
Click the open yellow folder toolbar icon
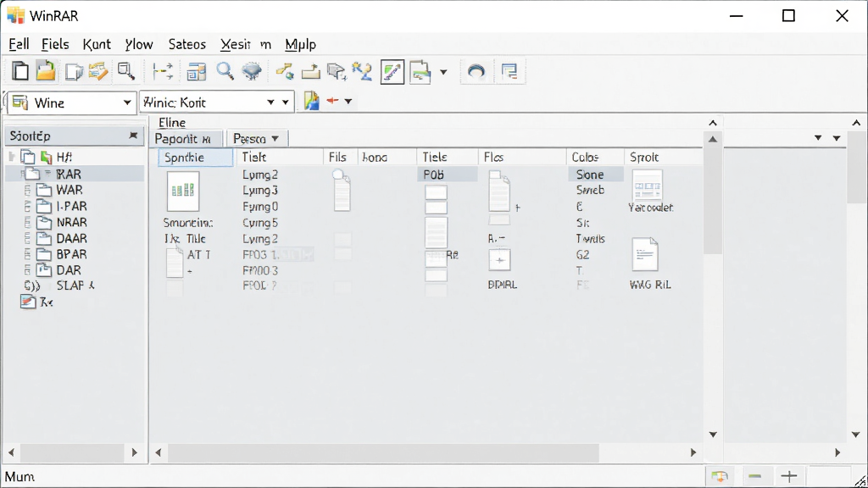pos(46,71)
